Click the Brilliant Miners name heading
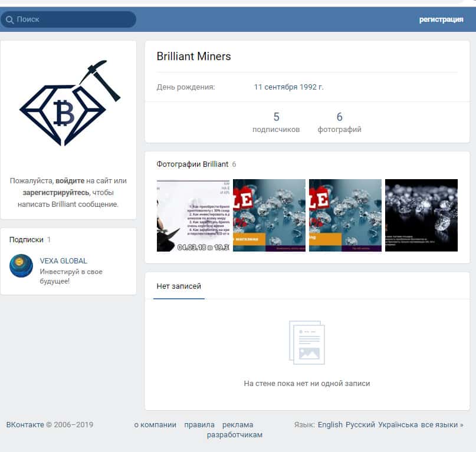 coord(193,57)
